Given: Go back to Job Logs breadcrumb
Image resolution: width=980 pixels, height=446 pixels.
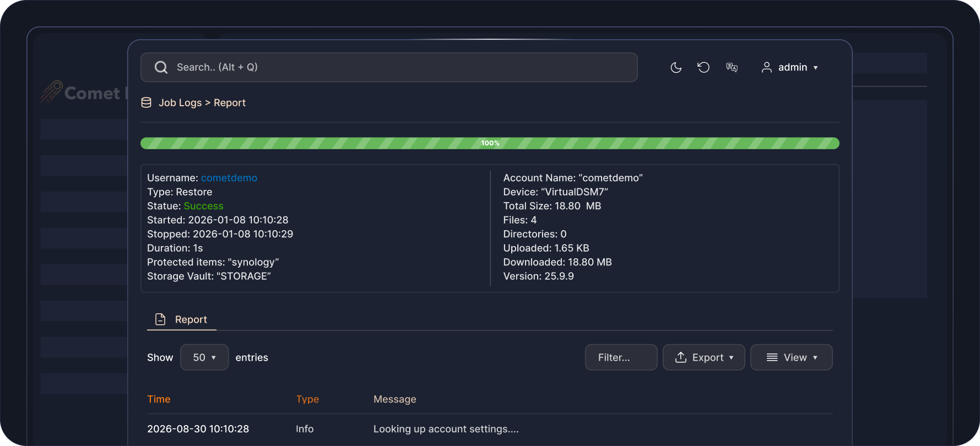Looking at the screenshot, I should click(x=180, y=103).
